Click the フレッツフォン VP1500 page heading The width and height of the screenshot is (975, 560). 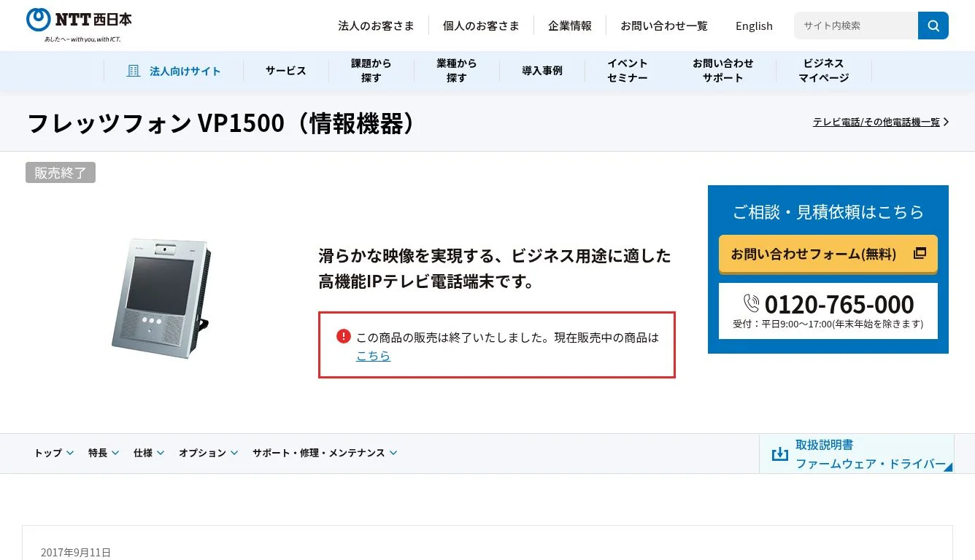224,123
